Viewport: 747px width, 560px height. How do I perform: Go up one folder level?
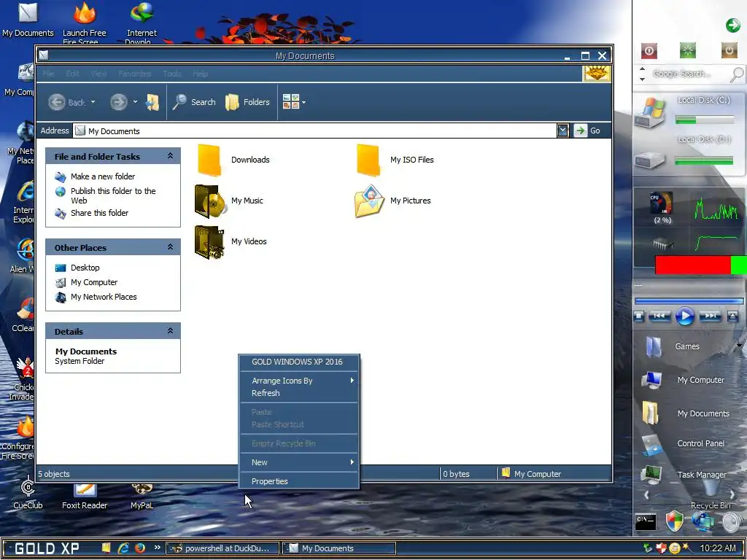(x=152, y=102)
